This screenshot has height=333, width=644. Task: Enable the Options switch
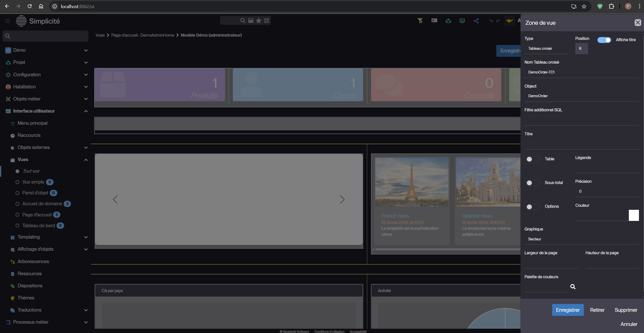[533, 207]
